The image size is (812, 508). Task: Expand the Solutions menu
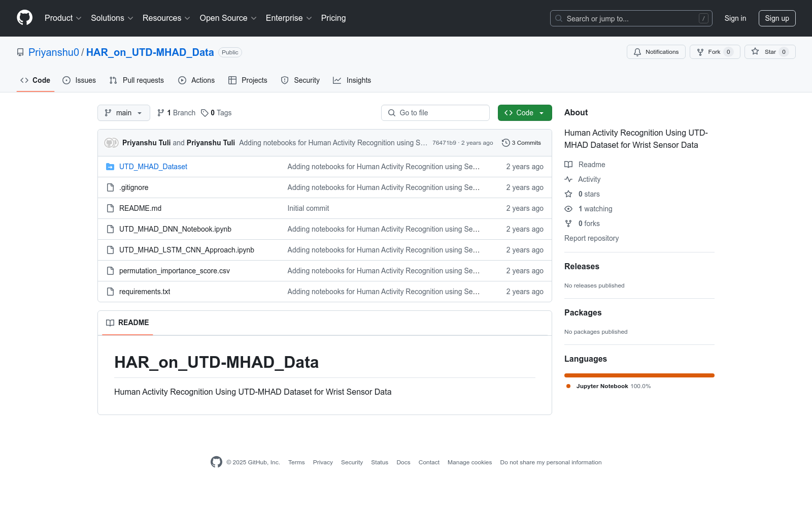[x=112, y=18]
